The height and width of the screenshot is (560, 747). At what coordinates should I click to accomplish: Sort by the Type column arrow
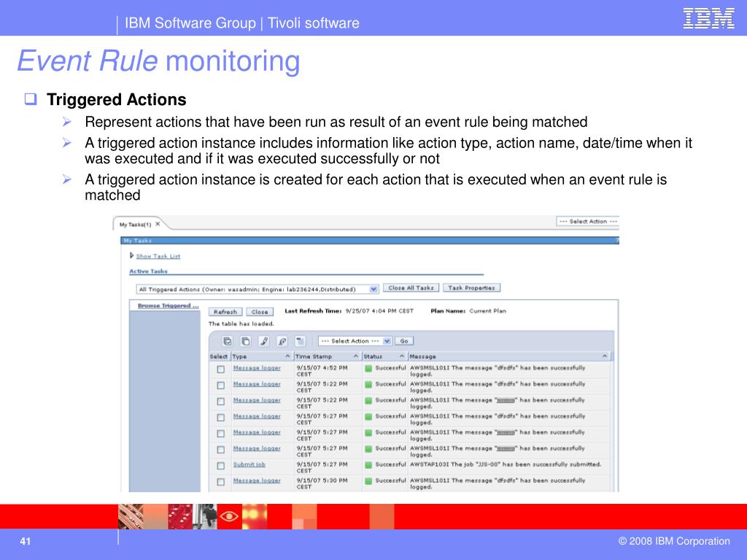[x=287, y=356]
